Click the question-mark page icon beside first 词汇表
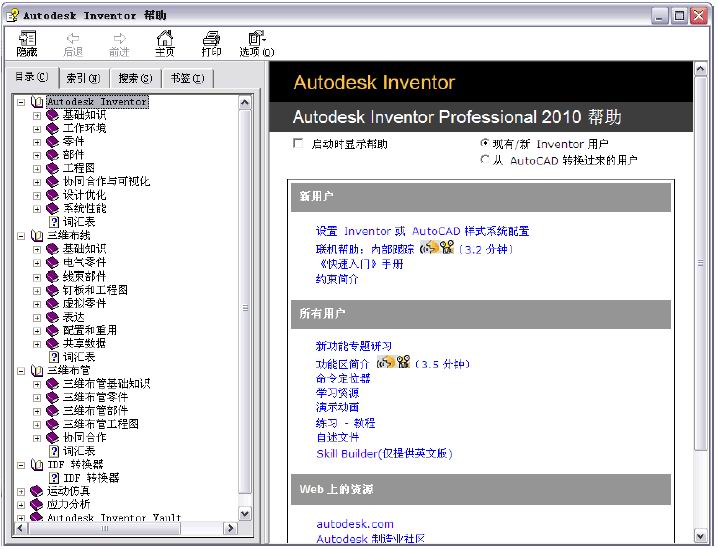Viewport: 718px width, 549px height. (54, 222)
